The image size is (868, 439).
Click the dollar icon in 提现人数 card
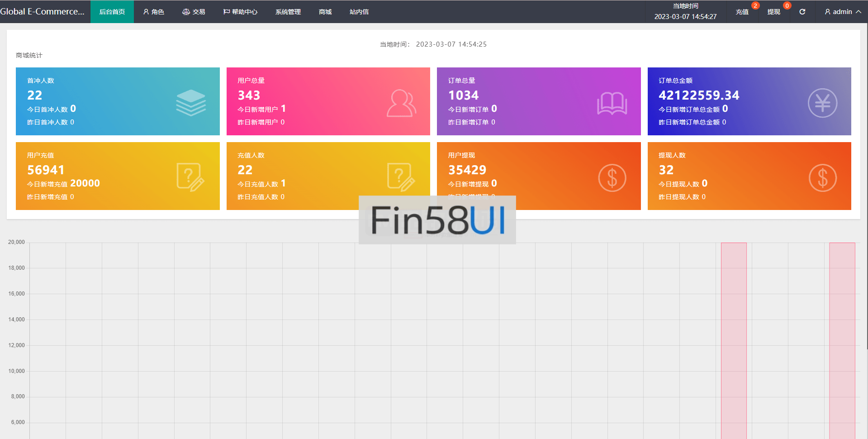[822, 177]
